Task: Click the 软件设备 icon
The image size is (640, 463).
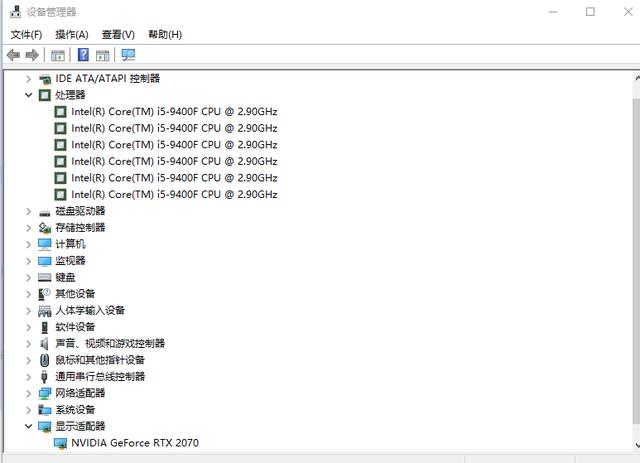Action: coord(44,327)
